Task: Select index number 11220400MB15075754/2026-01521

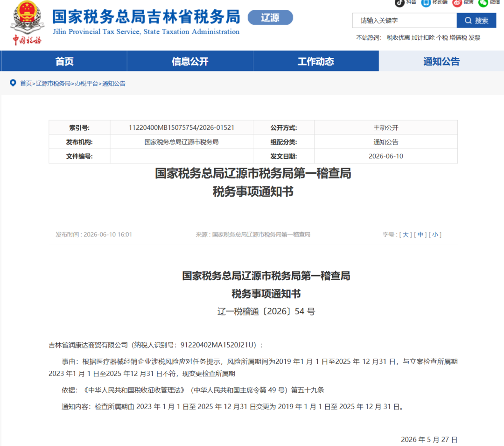Action: pos(181,127)
